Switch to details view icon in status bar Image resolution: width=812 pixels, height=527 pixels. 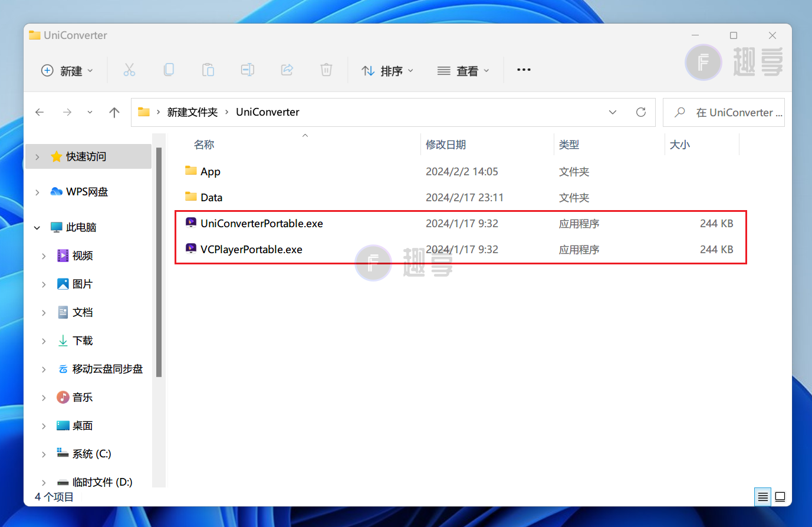click(762, 497)
